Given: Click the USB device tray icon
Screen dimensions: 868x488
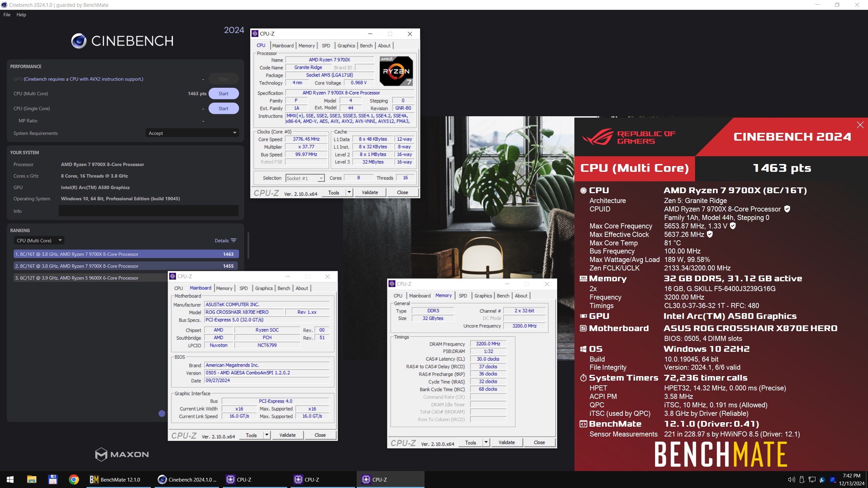Looking at the screenshot, I should point(802,480).
